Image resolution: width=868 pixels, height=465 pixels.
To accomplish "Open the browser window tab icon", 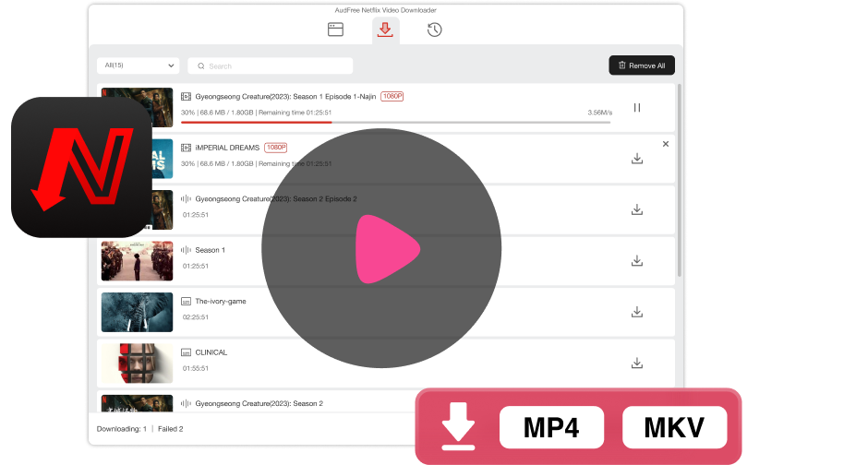I will [335, 30].
